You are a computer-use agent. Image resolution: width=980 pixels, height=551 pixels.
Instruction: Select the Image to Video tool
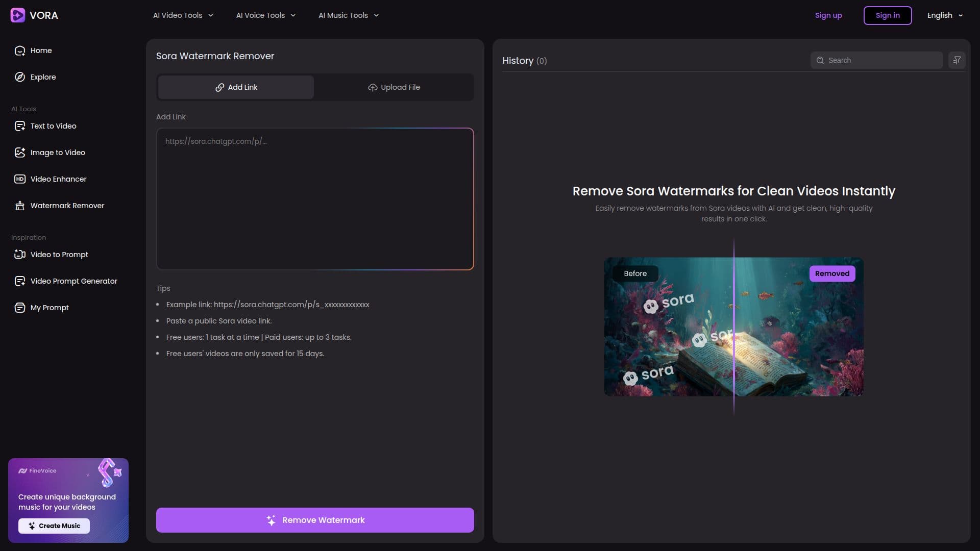[x=50, y=153]
